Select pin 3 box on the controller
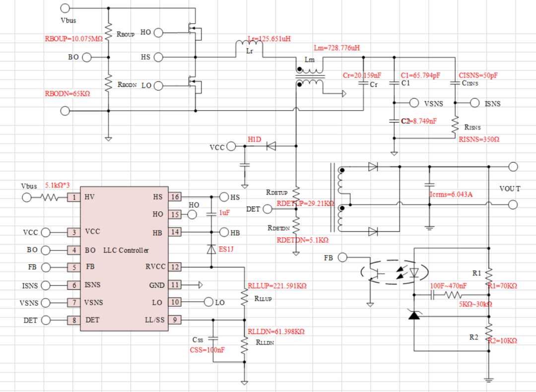 click(74, 232)
